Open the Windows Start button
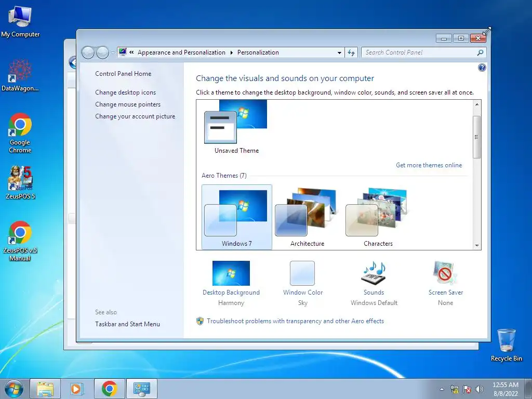This screenshot has width=532, height=399. click(14, 389)
